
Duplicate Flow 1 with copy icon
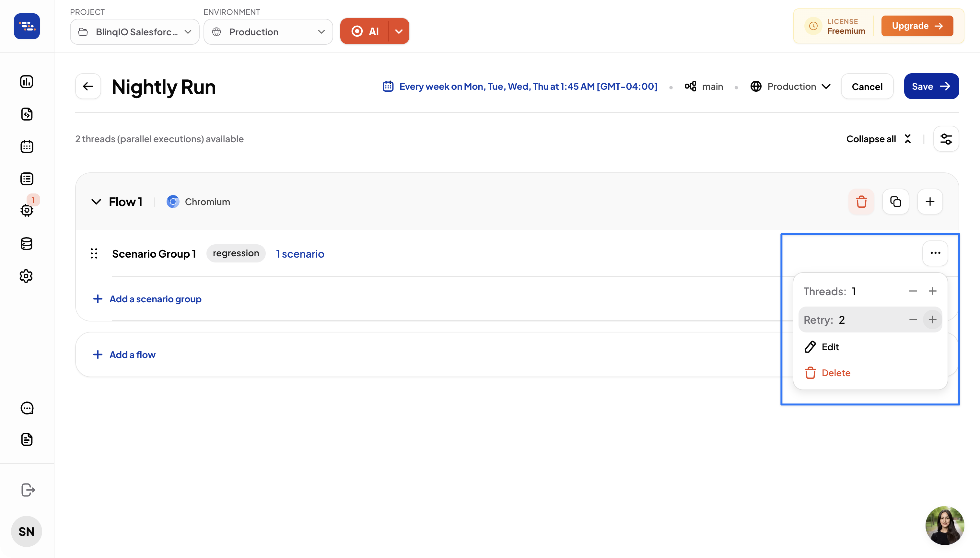tap(895, 202)
